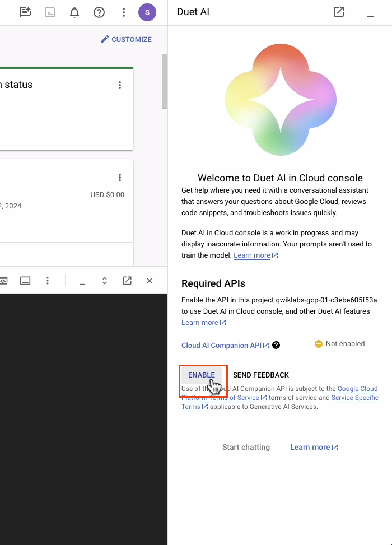Image resolution: width=392 pixels, height=545 pixels.
Task: Click the dashboard vertical scrollbar
Action: pos(164,81)
